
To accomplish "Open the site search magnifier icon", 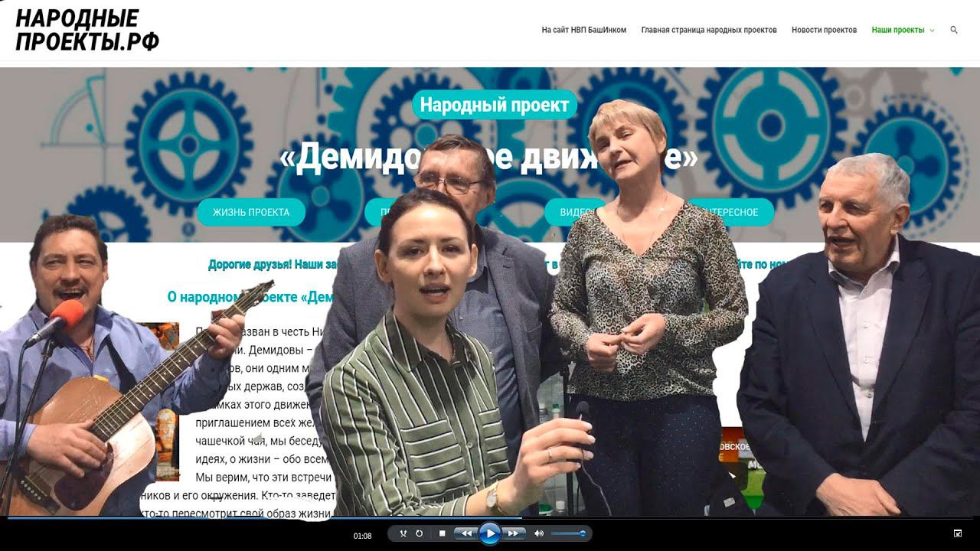I will 954,30.
